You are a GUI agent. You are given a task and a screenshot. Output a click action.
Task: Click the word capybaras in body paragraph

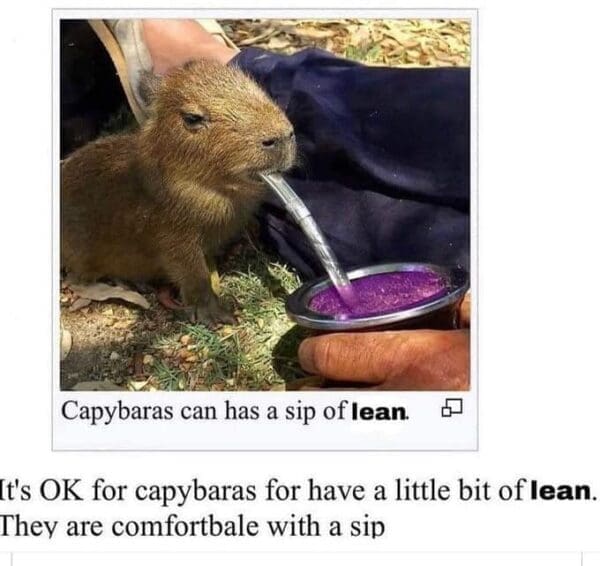point(196,493)
